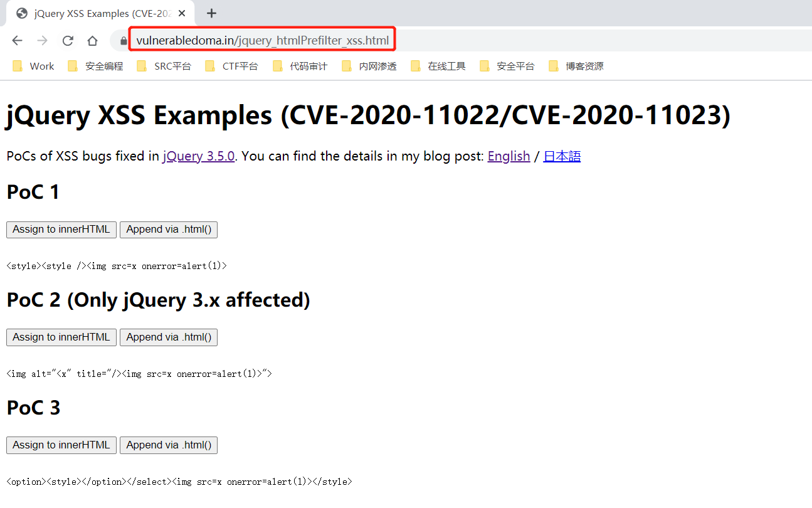Open the English blog post link
The height and width of the screenshot is (508, 812).
509,156
